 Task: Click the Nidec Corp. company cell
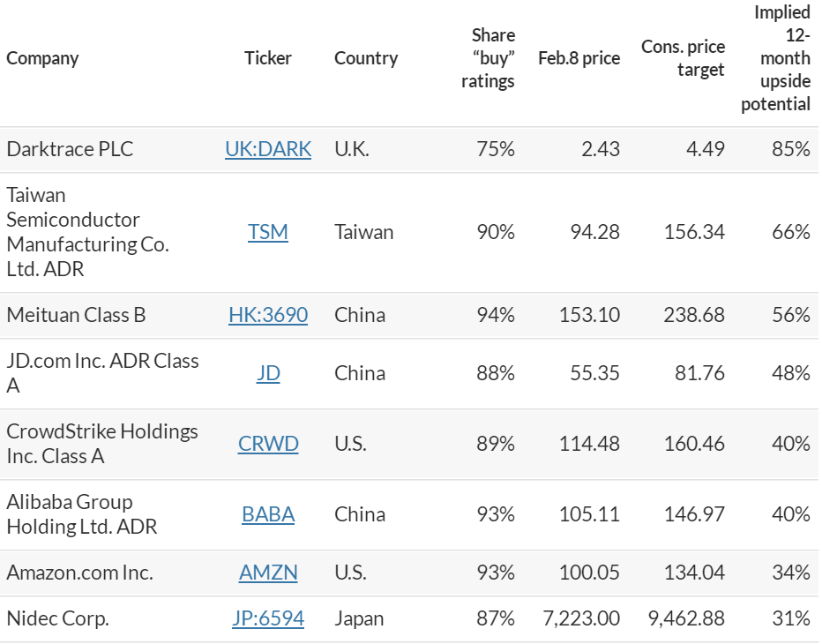57,618
